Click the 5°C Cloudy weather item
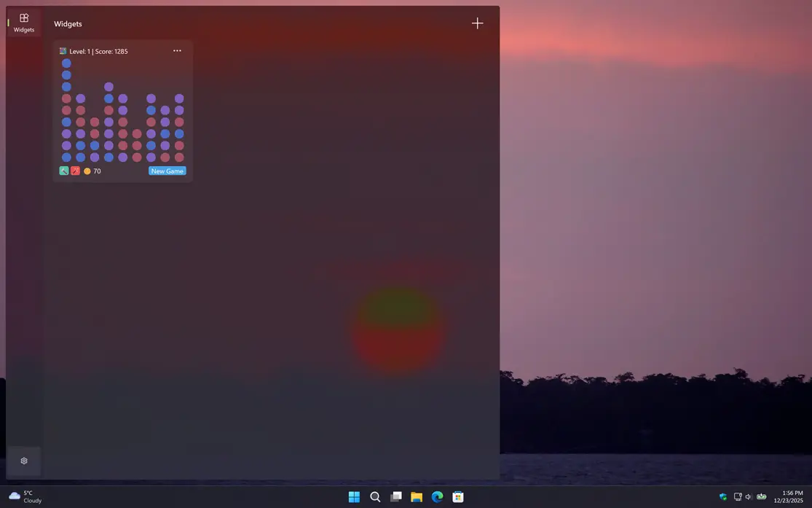 click(24, 496)
